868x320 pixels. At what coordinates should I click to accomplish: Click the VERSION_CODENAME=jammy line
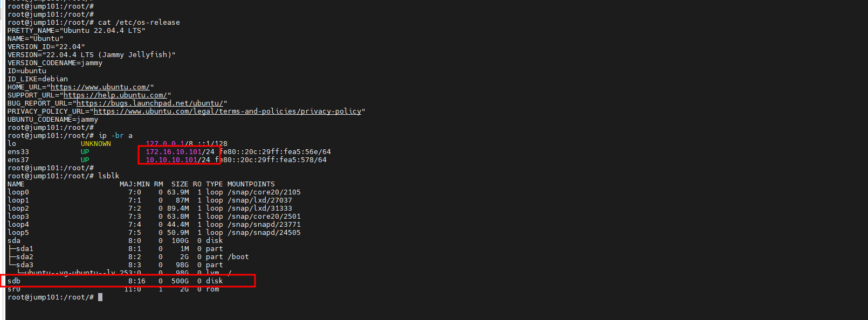55,63
